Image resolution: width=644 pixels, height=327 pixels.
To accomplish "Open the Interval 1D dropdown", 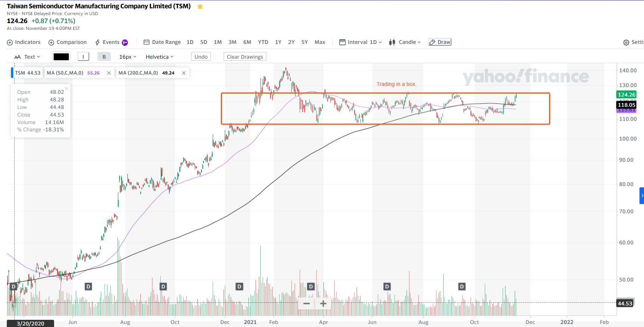I will click(x=361, y=42).
